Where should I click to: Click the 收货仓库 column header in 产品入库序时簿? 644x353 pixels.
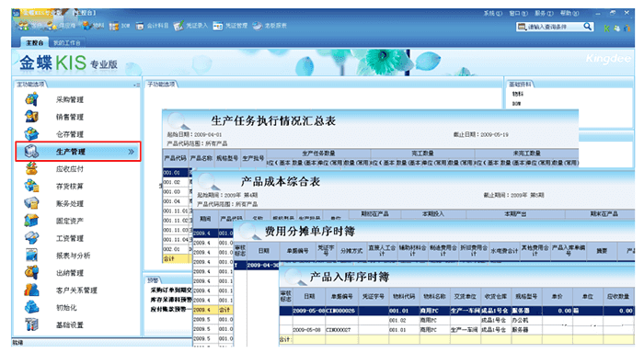coord(496,296)
